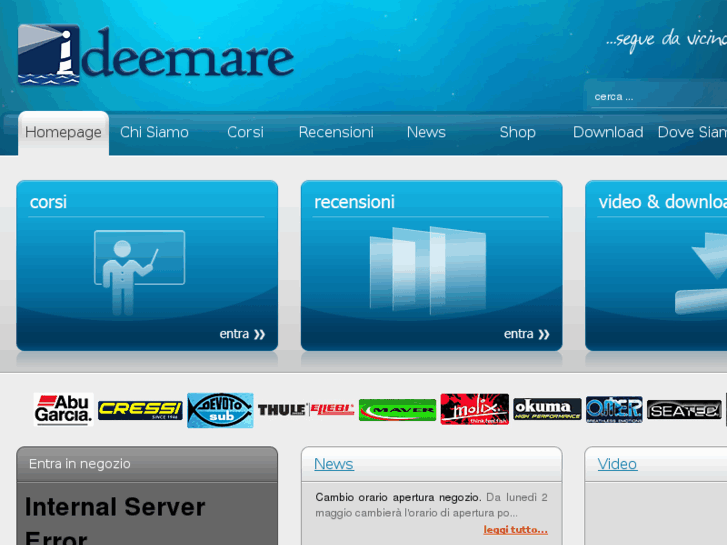Click the documents icon in recensioni card
This screenshot has height=545, width=727.
(427, 270)
